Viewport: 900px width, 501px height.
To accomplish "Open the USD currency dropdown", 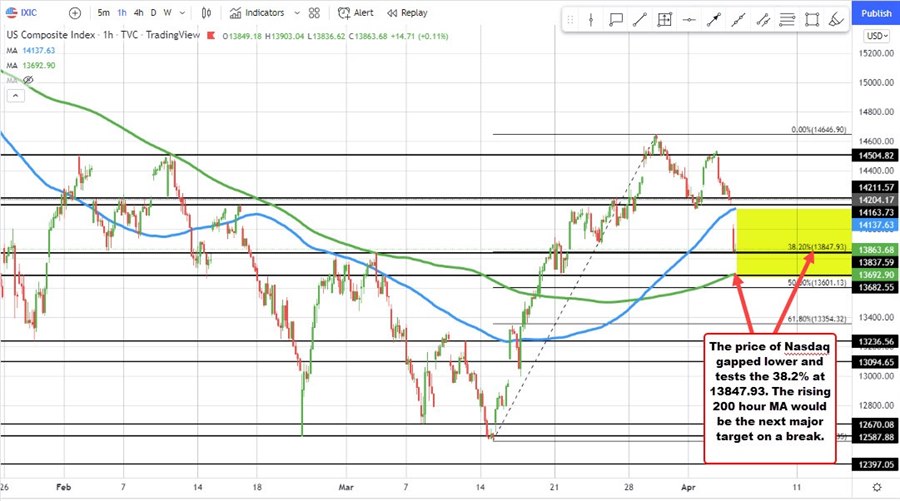I will 876,36.
